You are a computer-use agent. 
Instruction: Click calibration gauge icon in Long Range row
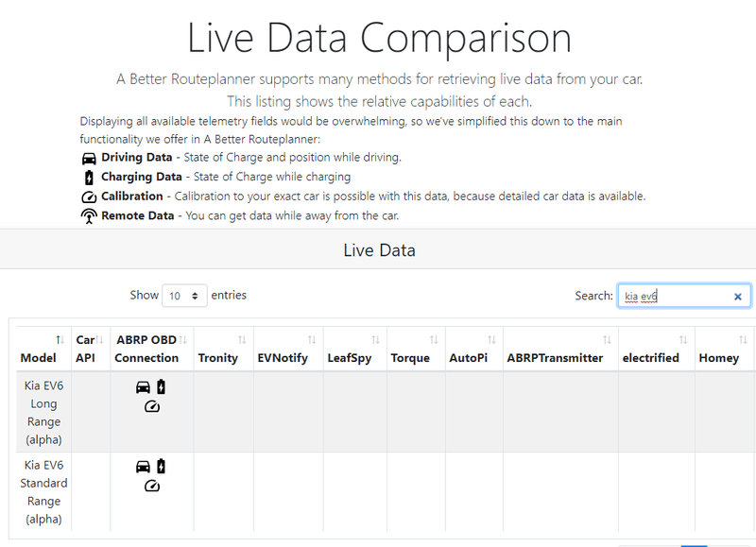[152, 406]
